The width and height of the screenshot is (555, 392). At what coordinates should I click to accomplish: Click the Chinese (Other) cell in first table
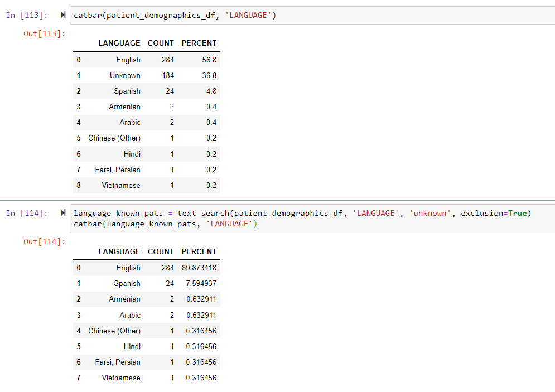coord(114,138)
